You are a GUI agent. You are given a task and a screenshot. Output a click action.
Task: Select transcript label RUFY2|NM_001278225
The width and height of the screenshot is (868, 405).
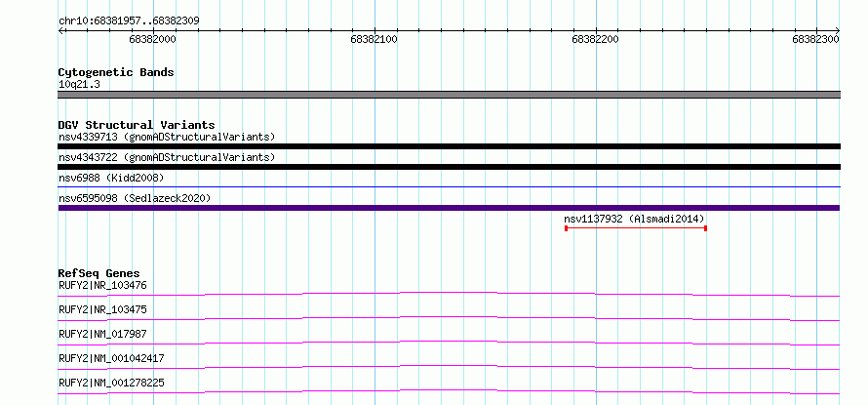(111, 383)
